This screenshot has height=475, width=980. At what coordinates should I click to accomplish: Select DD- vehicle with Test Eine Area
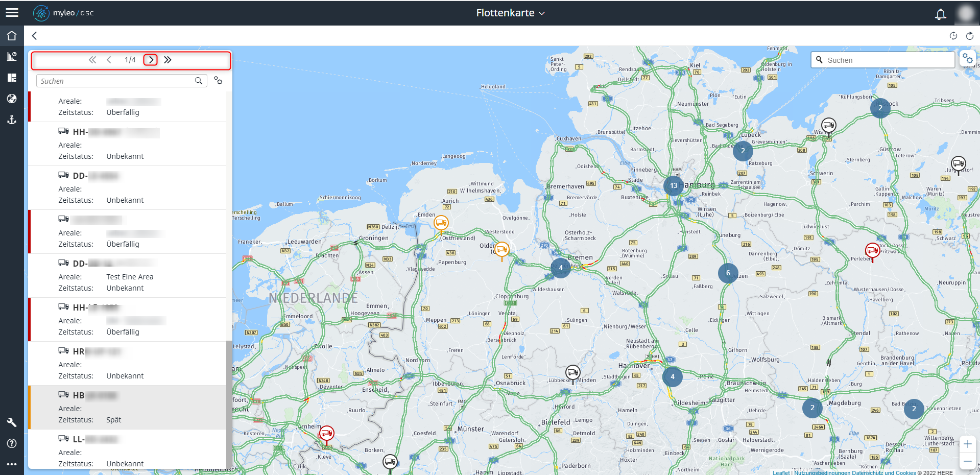click(x=127, y=276)
